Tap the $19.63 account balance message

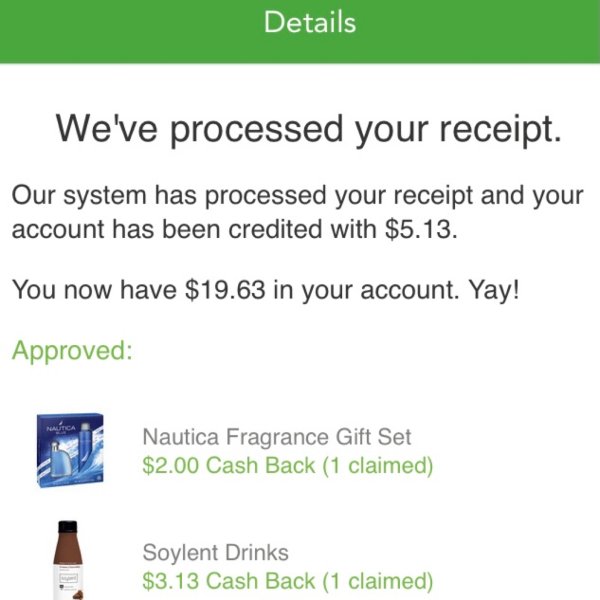[x=266, y=290]
